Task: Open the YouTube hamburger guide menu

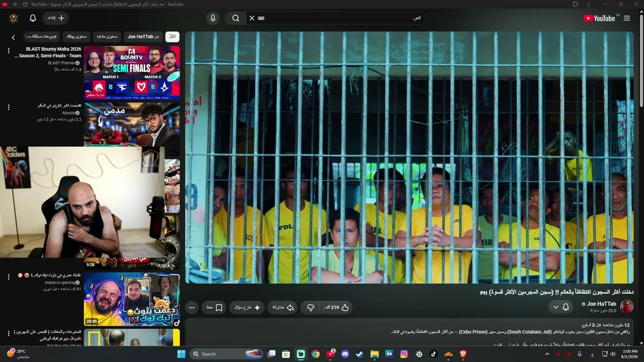Action: pos(627,18)
